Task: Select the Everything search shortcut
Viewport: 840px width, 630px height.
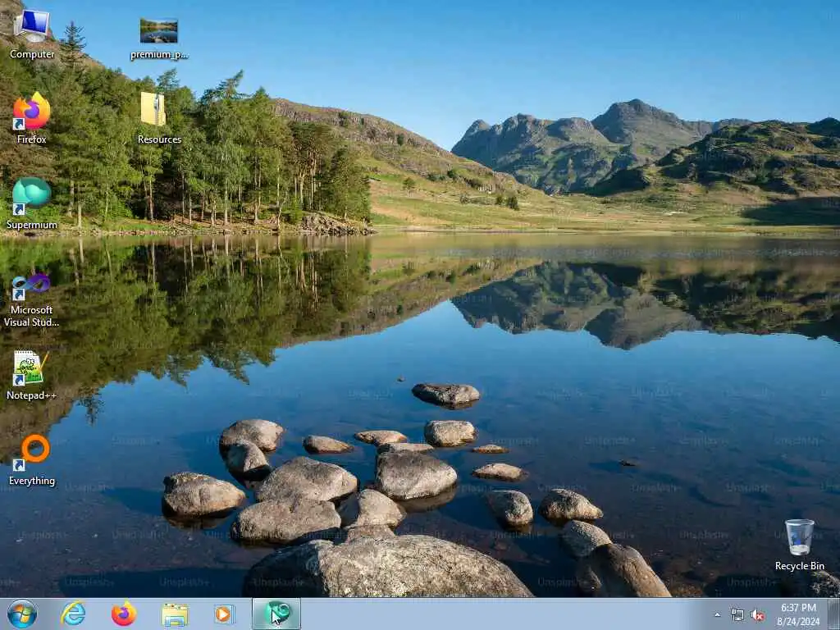Action: click(x=32, y=460)
